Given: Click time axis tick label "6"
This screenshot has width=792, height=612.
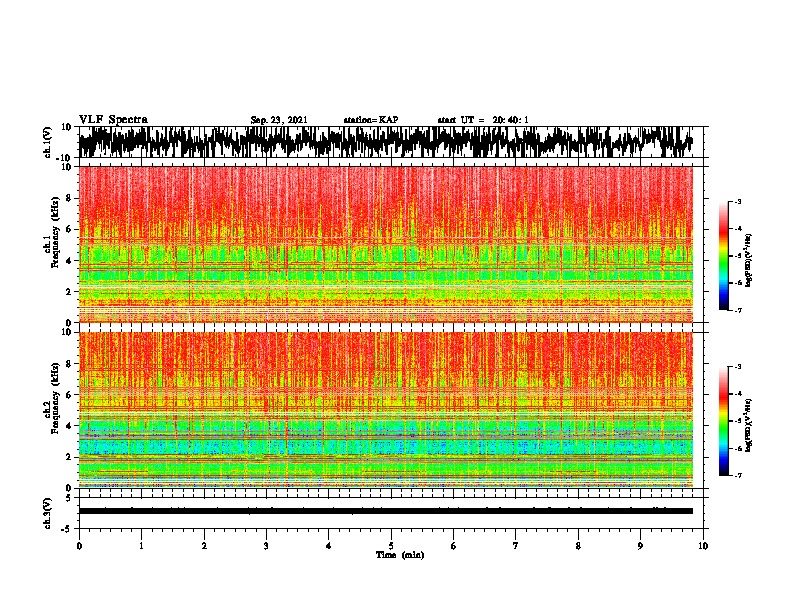Looking at the screenshot, I should 454,546.
